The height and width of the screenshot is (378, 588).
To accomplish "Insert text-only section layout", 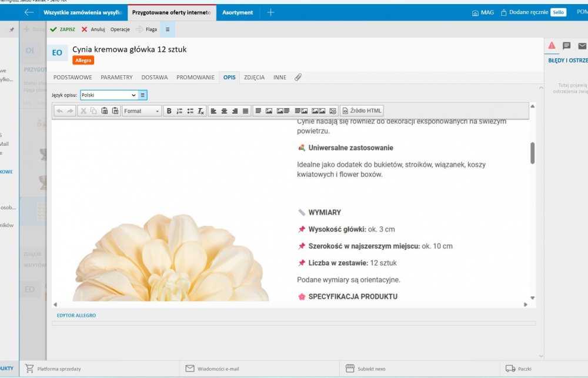I will tap(258, 111).
